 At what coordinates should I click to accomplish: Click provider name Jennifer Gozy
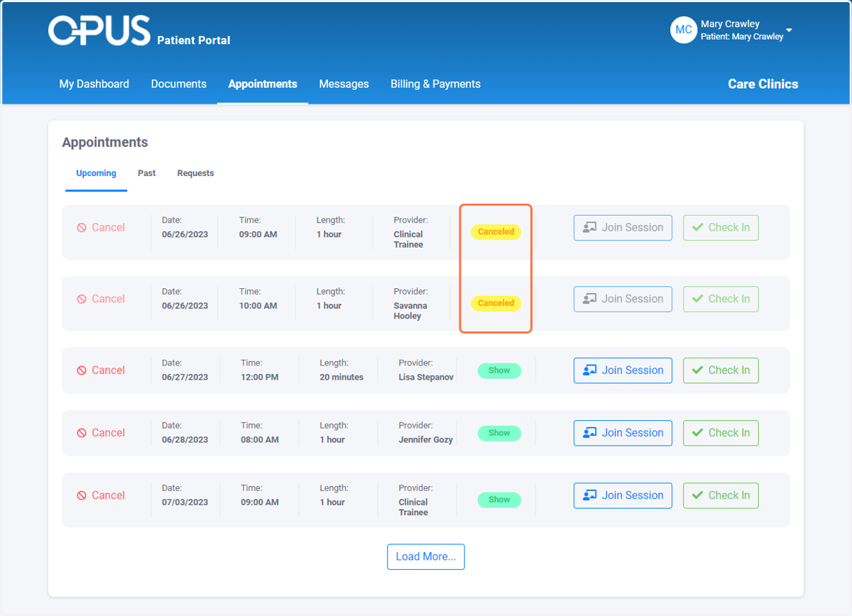426,440
